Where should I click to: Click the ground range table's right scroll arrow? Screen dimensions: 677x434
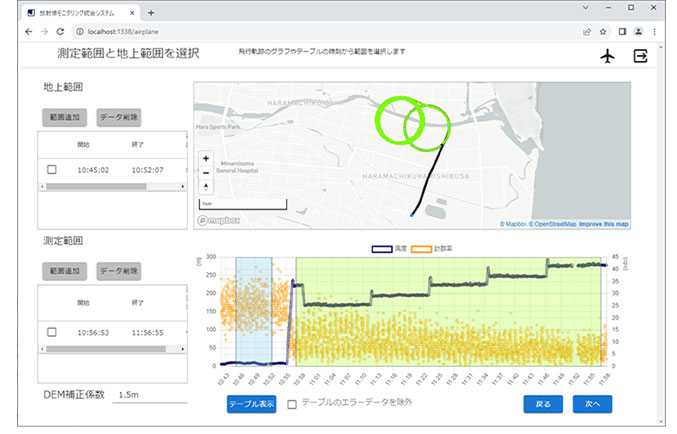click(x=183, y=187)
